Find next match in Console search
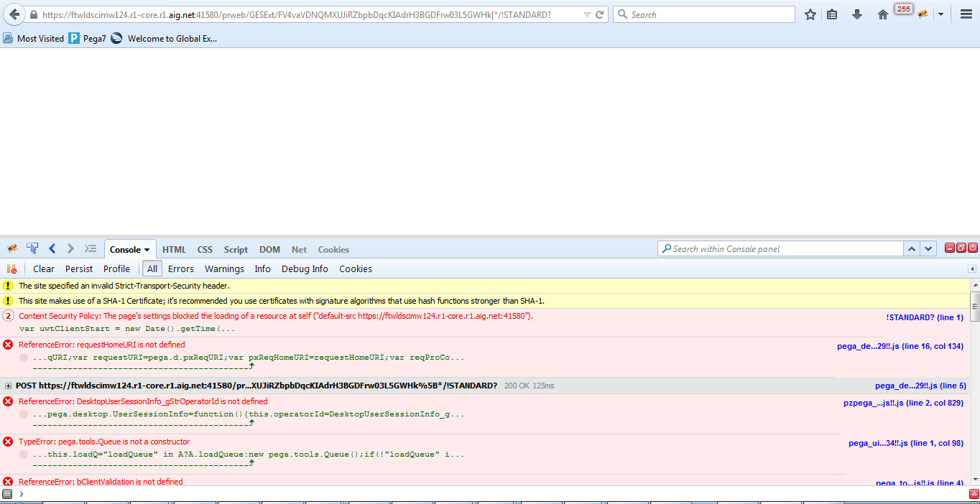This screenshot has width=980, height=504. click(x=929, y=248)
